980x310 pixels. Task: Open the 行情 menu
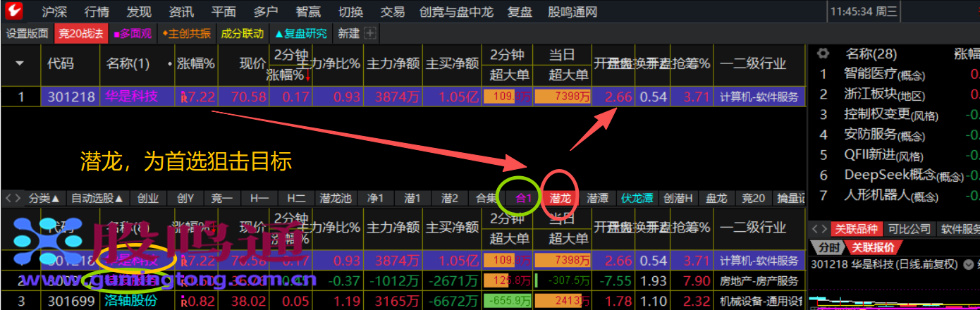pyautogui.click(x=97, y=11)
